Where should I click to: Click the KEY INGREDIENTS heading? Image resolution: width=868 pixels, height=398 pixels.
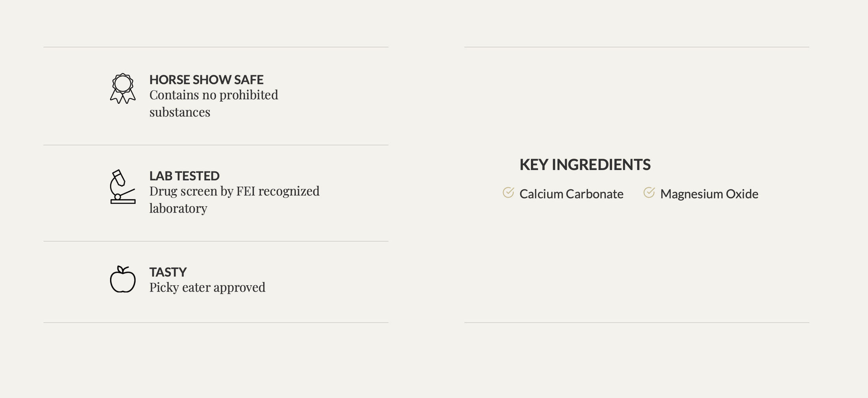pyautogui.click(x=585, y=164)
